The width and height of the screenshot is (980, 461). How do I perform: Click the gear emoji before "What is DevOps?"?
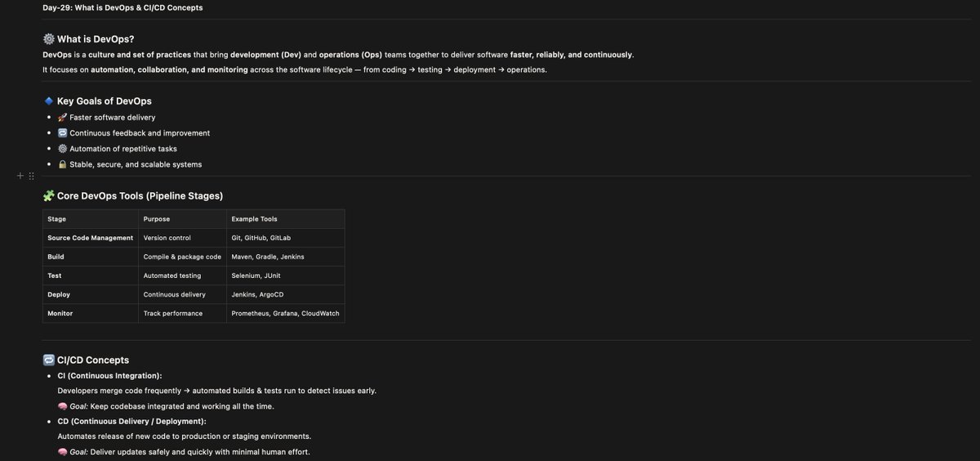click(48, 38)
